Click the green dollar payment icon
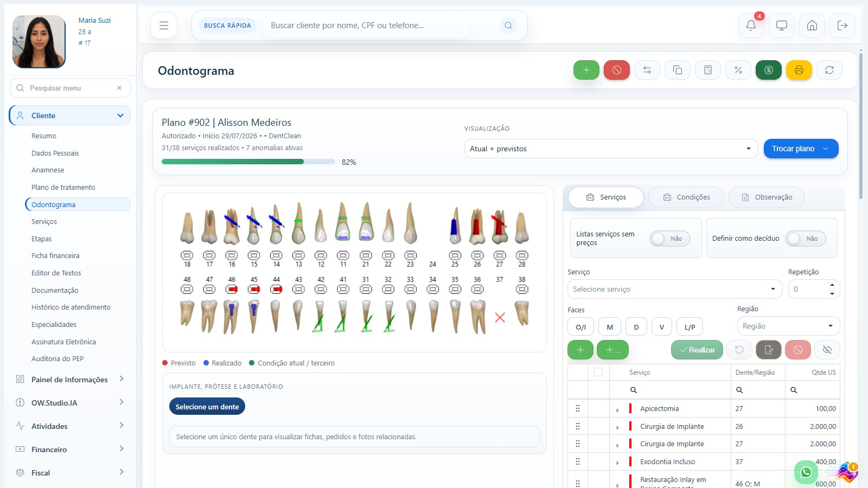 [769, 70]
